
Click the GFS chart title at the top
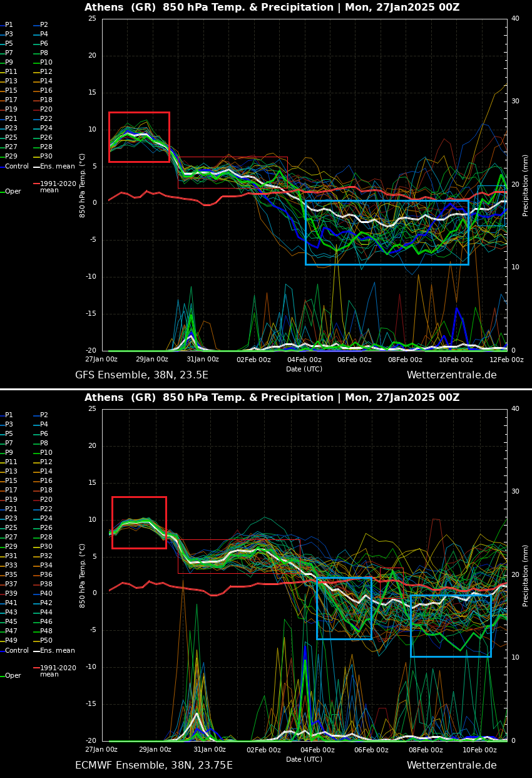point(272,8)
